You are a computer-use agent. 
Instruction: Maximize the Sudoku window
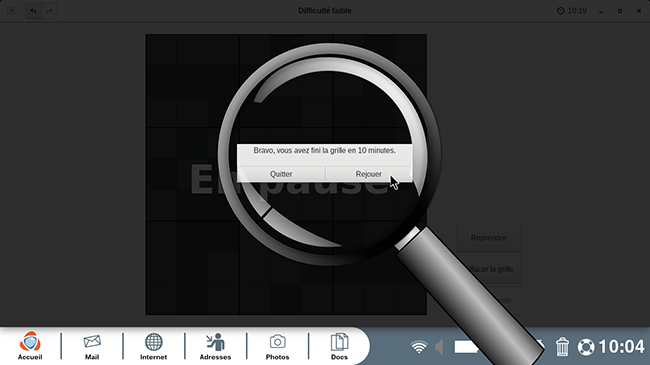click(x=620, y=11)
